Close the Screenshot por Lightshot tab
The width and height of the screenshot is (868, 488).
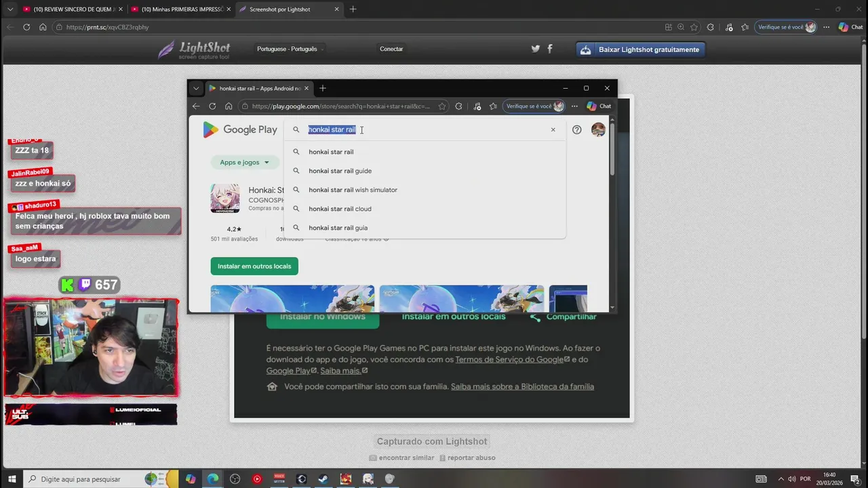coord(336,9)
